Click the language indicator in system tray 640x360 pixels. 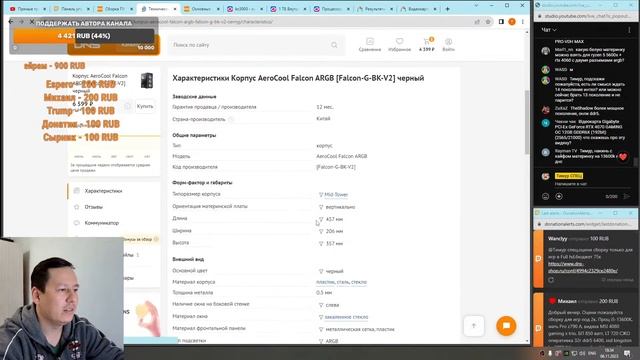tap(592, 353)
